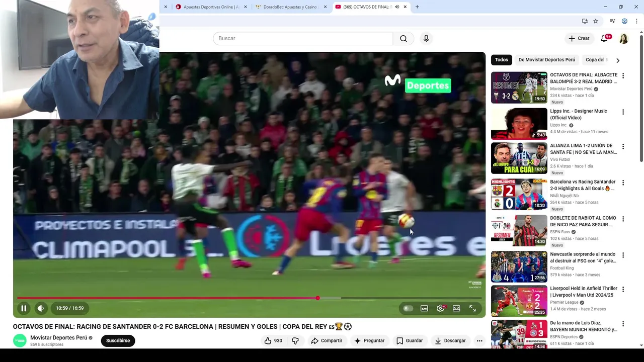This screenshot has height=362, width=644.
Task: Open the Albacete Balompié 3-2 Real Madrid title
Action: (x=584, y=78)
